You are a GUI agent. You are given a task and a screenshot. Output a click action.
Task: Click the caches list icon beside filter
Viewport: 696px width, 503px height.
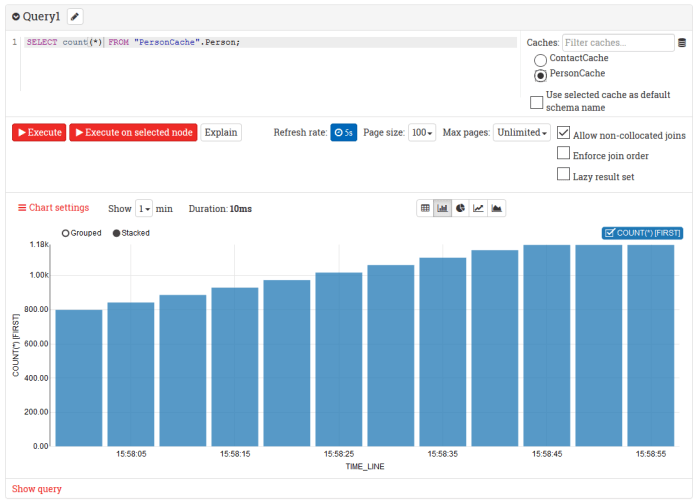pos(682,43)
